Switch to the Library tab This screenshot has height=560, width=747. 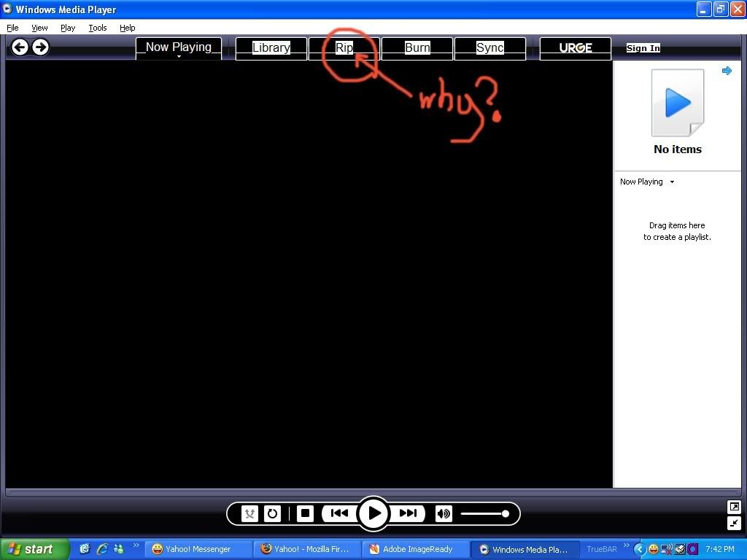[x=271, y=48]
